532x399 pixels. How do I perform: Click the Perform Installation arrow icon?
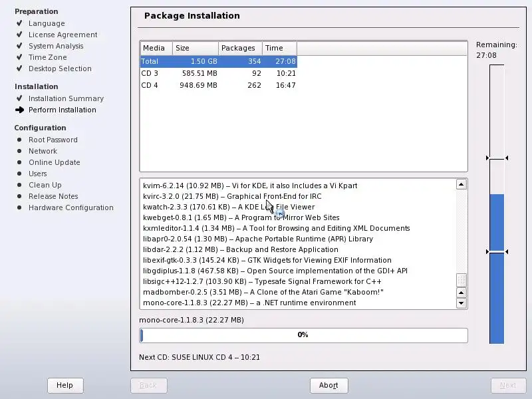20,110
